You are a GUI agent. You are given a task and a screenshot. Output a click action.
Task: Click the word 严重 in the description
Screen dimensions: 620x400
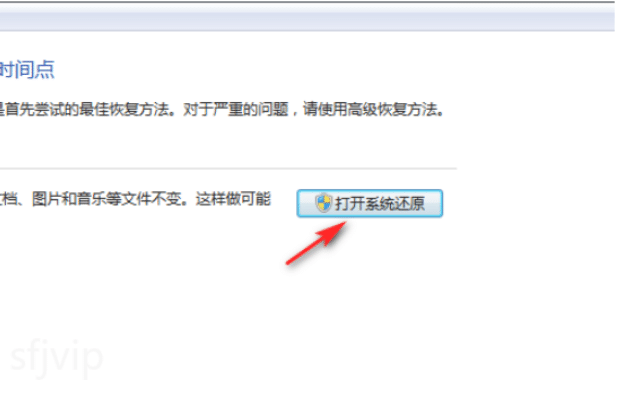pos(228,109)
